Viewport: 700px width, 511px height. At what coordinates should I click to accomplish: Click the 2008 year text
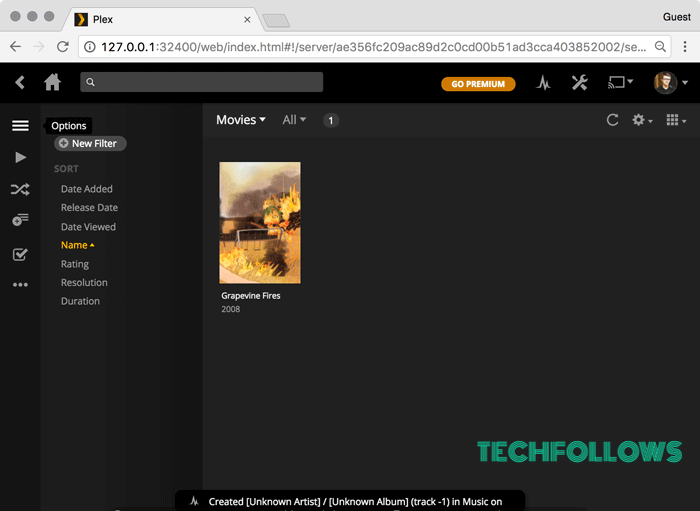tap(230, 309)
